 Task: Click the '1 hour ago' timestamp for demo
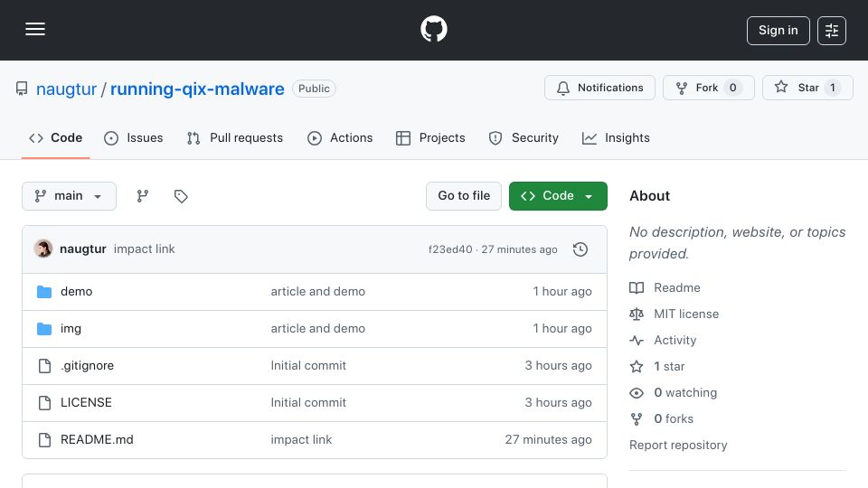coord(561,292)
